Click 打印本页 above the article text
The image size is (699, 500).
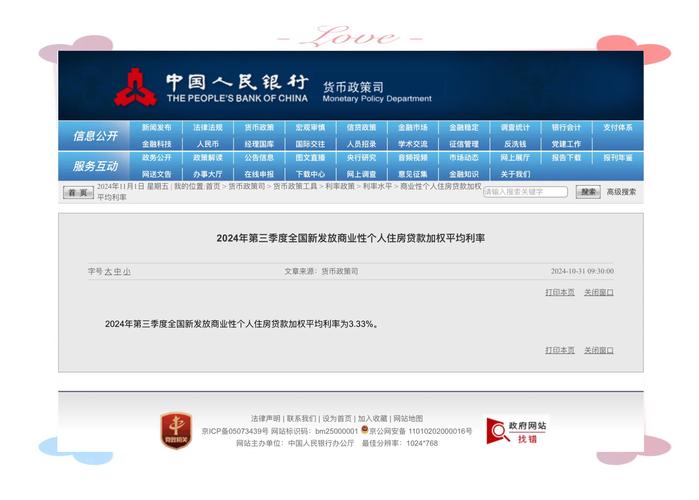pyautogui.click(x=559, y=292)
